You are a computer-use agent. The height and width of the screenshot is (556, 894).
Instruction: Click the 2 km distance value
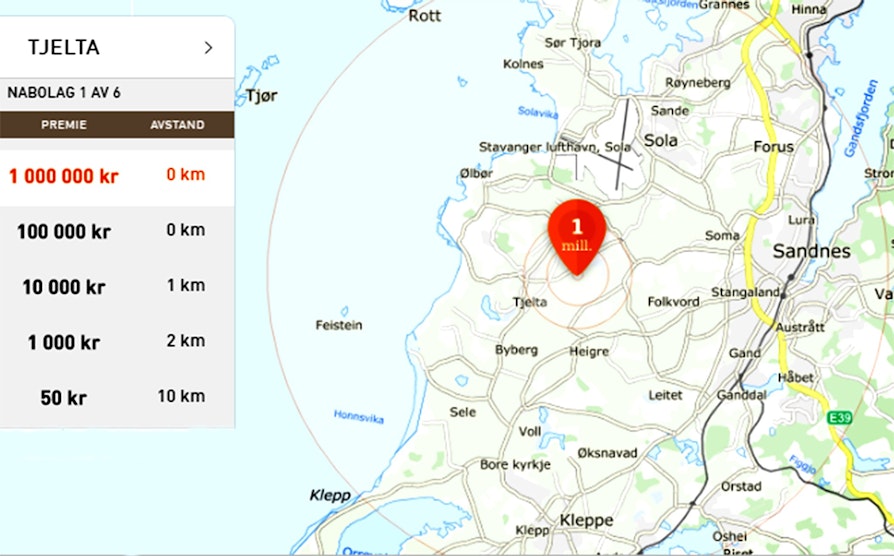tap(186, 341)
